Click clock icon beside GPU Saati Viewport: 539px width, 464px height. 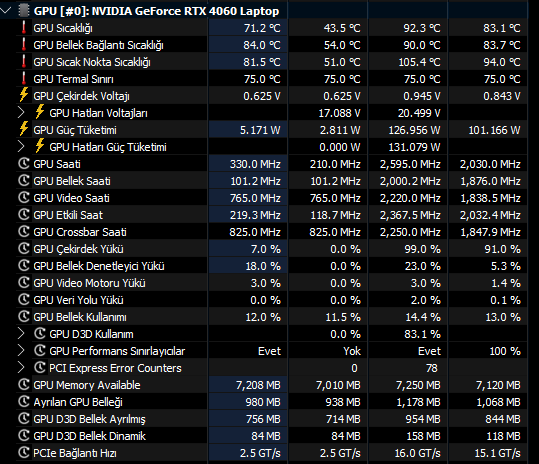click(24, 164)
